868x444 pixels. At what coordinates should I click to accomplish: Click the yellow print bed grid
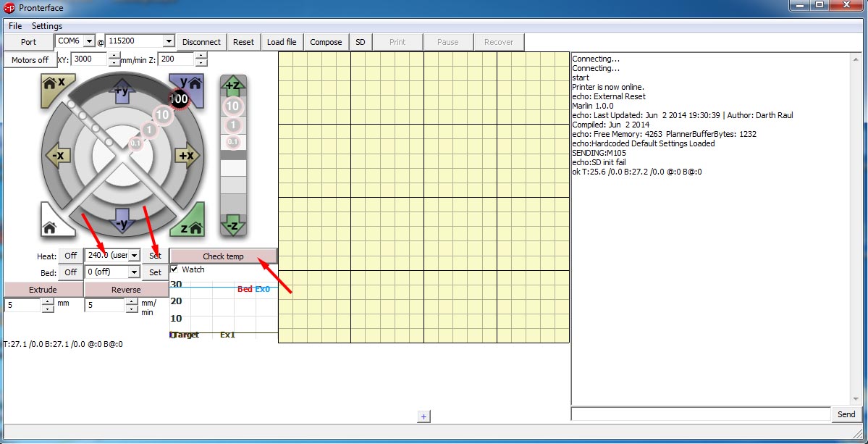[424, 198]
